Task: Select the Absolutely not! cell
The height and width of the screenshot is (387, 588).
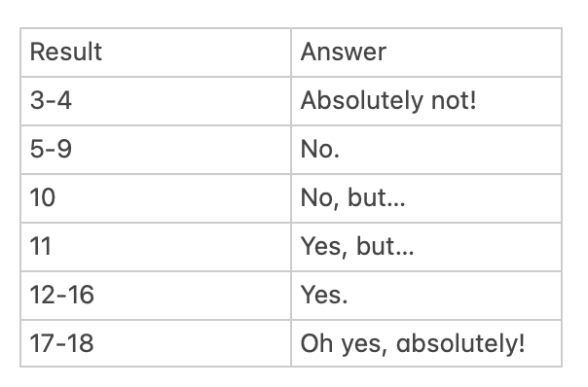Action: point(426,101)
